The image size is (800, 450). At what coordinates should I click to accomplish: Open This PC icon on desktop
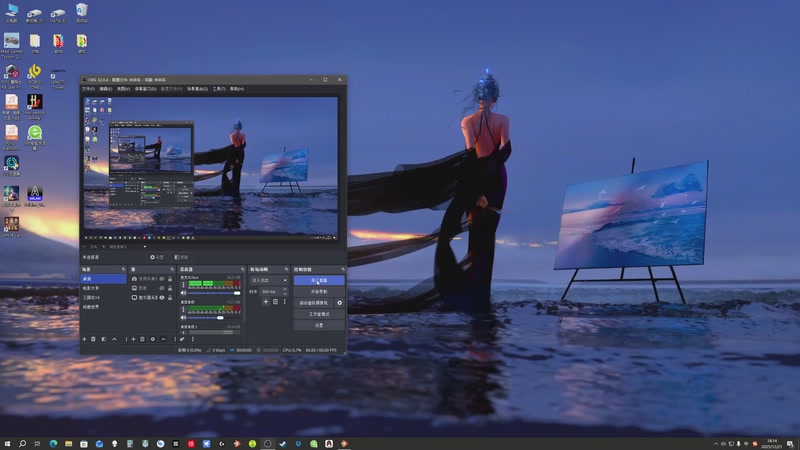pyautogui.click(x=11, y=13)
